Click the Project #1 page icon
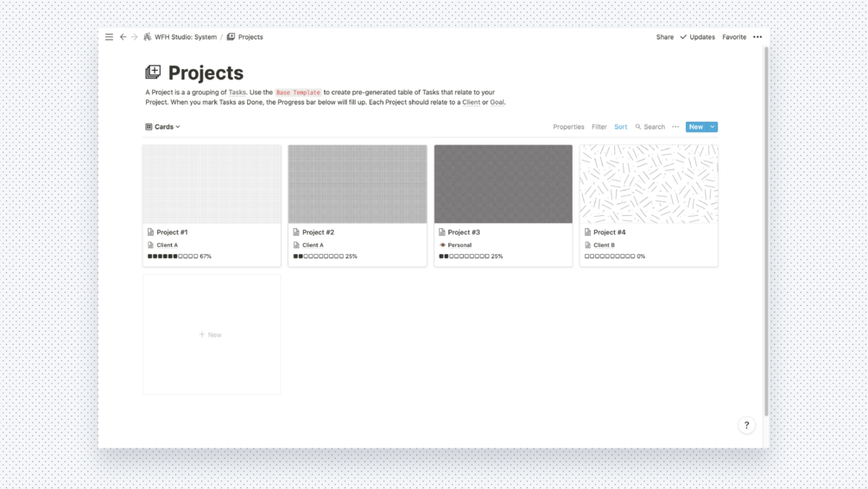 click(x=150, y=232)
